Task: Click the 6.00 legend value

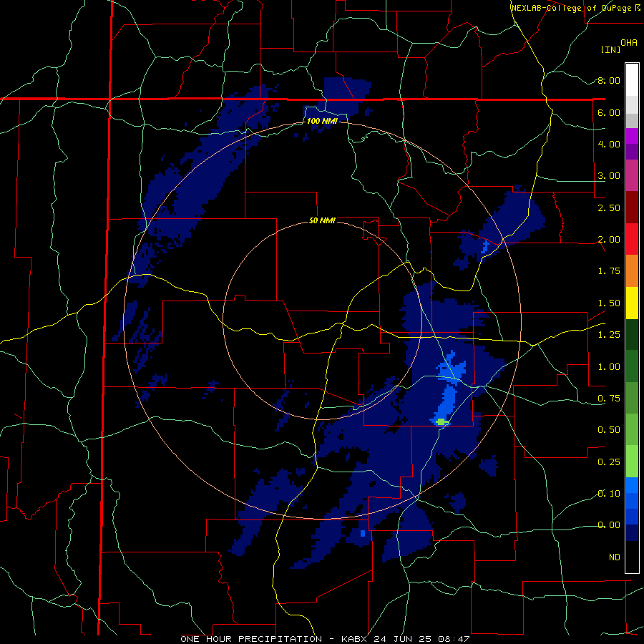Action: point(609,112)
